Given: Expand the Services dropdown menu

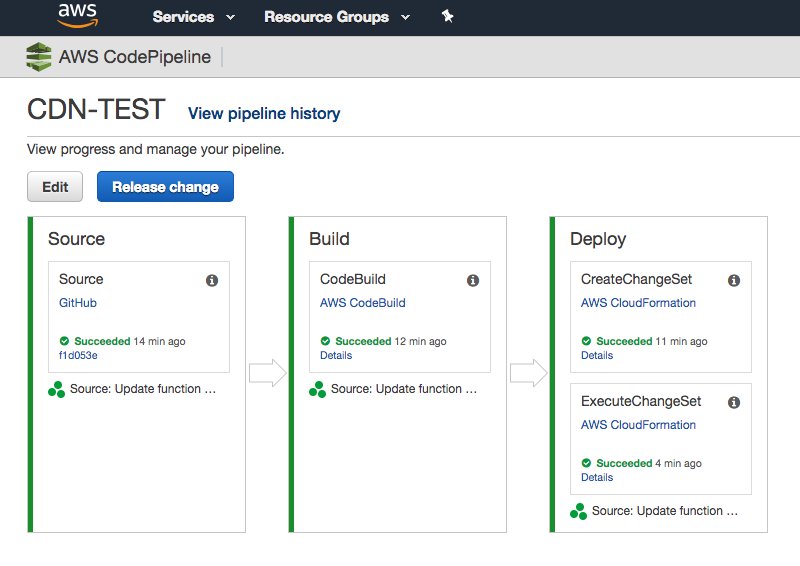Looking at the screenshot, I should 194,17.
